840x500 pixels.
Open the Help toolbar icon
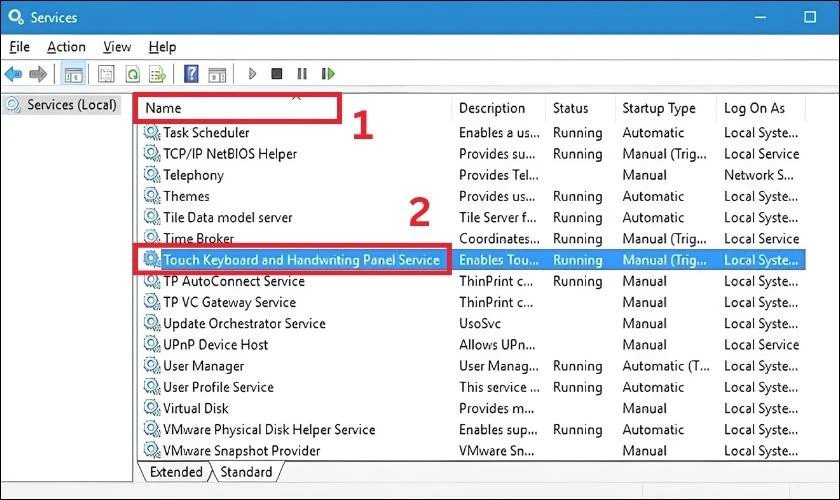pos(191,74)
